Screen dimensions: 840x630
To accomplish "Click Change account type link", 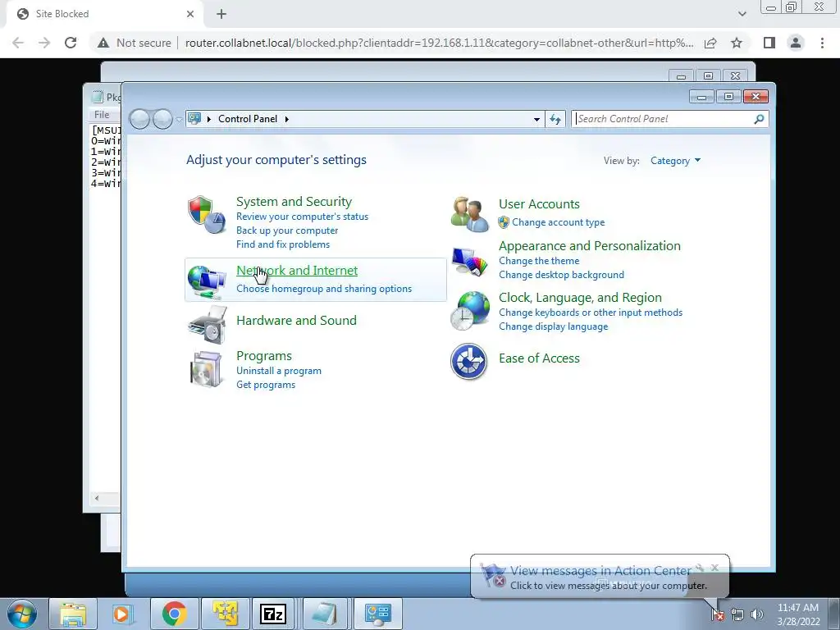I will tap(558, 222).
